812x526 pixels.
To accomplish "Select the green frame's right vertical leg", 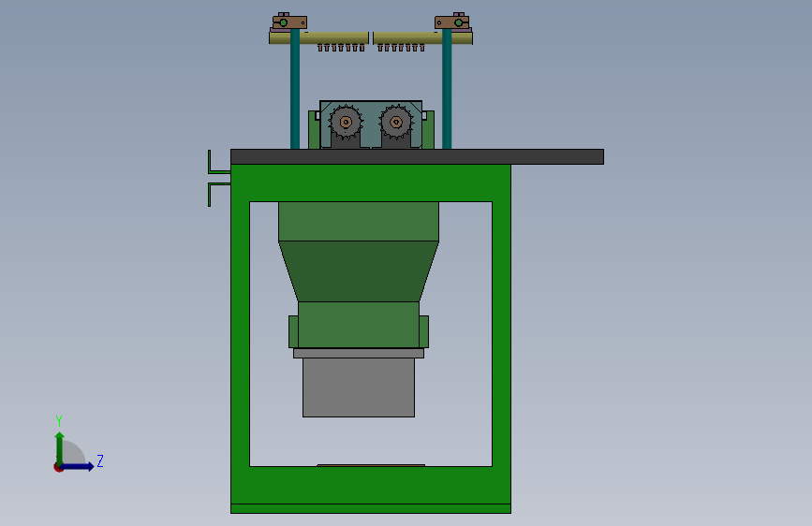I will pos(501,334).
